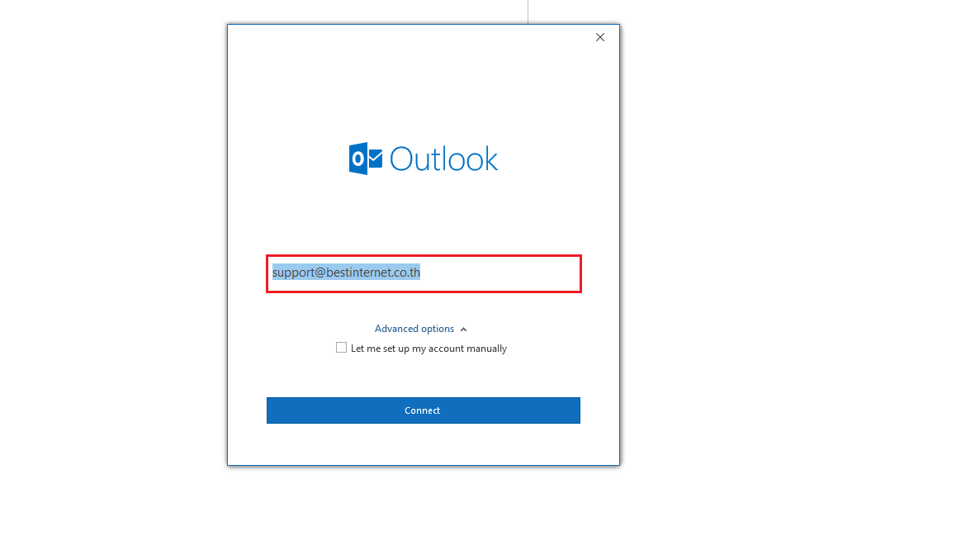Hide advanced options via the chevron
This screenshot has height=555, width=980.
coord(463,330)
